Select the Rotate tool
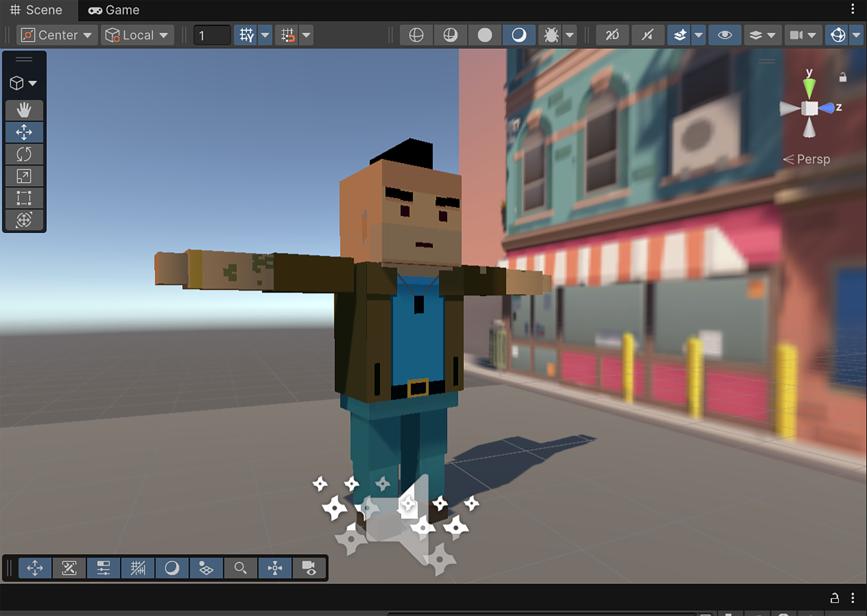This screenshot has width=867, height=616. tap(24, 154)
